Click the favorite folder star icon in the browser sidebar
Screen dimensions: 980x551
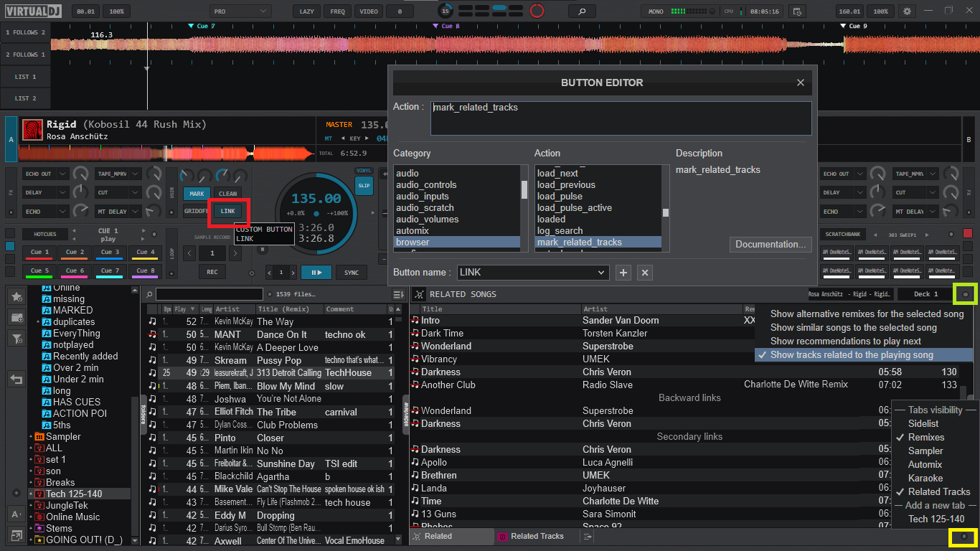[x=16, y=296]
